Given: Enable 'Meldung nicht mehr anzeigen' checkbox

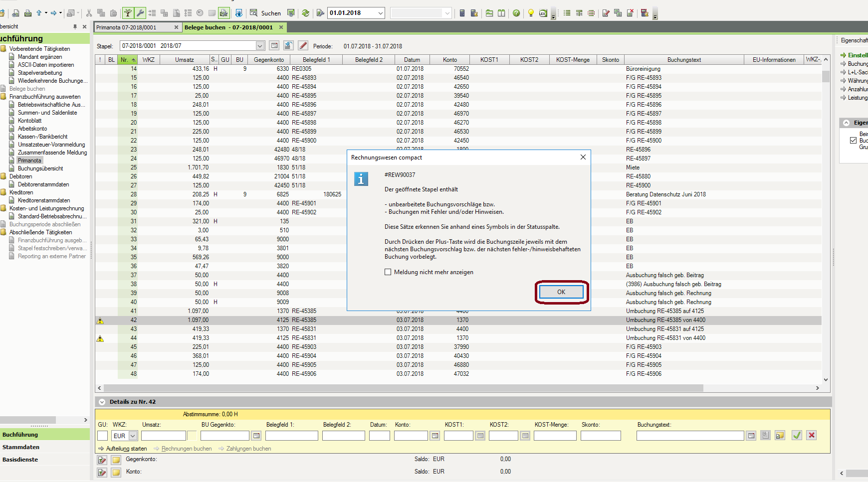Looking at the screenshot, I should (388, 272).
